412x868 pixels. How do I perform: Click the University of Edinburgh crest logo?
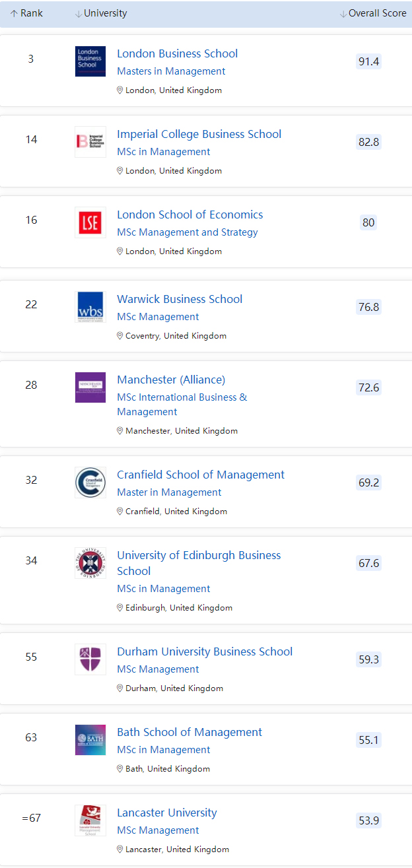pyautogui.click(x=90, y=563)
